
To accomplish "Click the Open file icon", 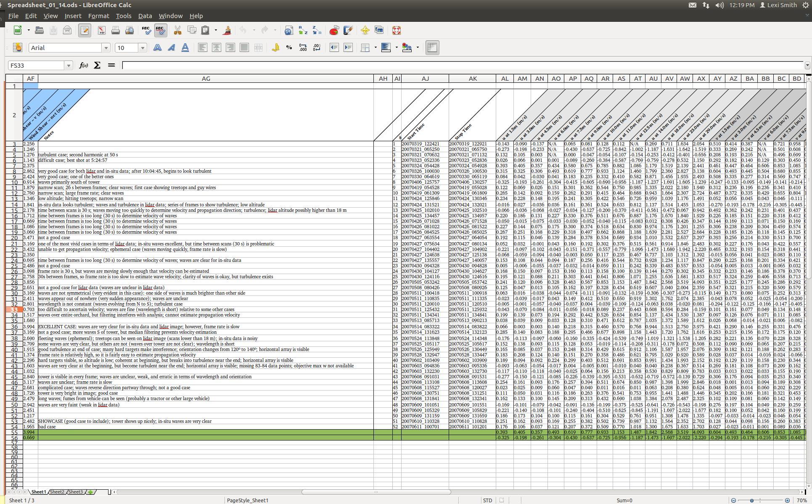I will 39,30.
